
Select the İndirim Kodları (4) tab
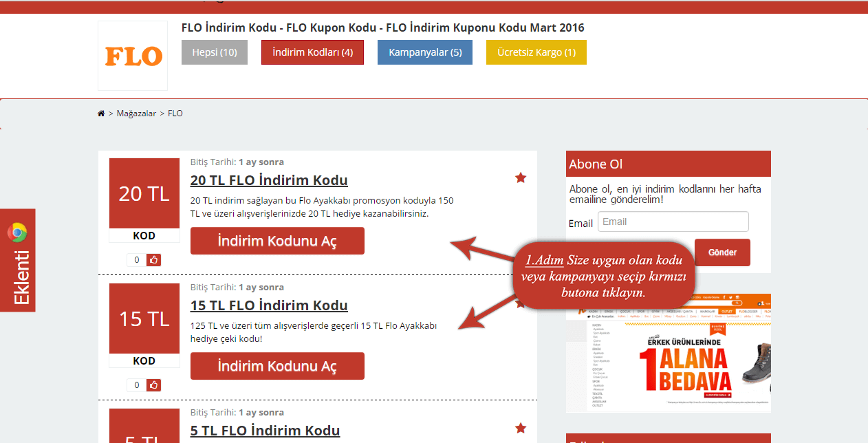[x=312, y=52]
